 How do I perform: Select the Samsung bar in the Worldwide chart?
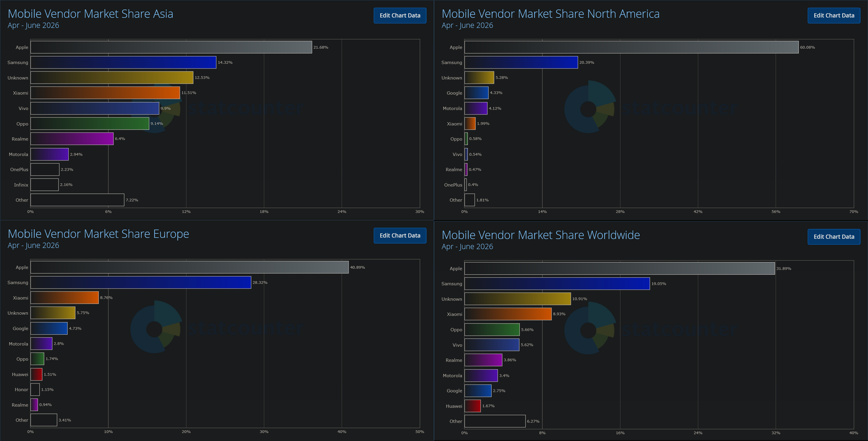click(557, 284)
